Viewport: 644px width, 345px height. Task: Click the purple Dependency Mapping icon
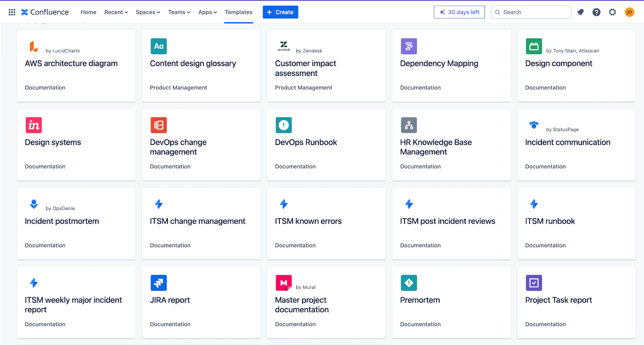click(x=409, y=46)
